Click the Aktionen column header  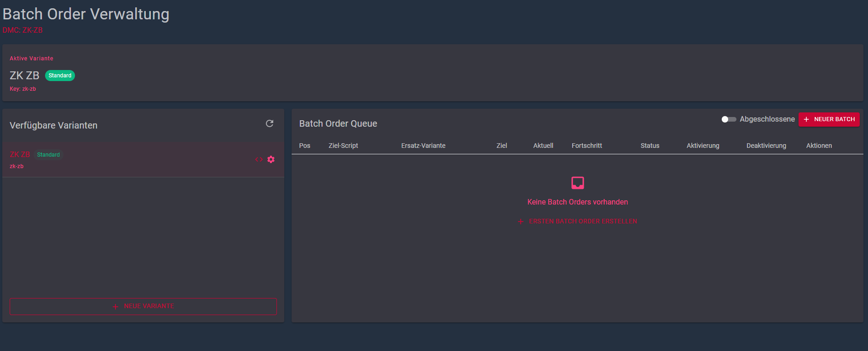click(x=819, y=146)
